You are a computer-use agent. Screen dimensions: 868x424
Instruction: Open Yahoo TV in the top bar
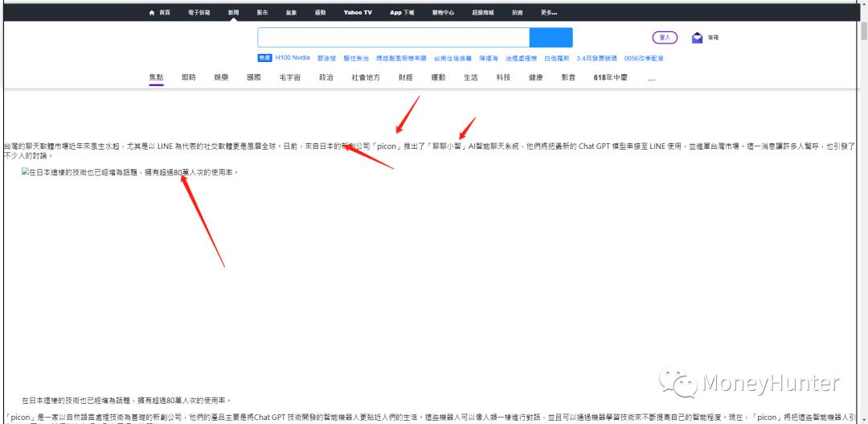pyautogui.click(x=358, y=13)
